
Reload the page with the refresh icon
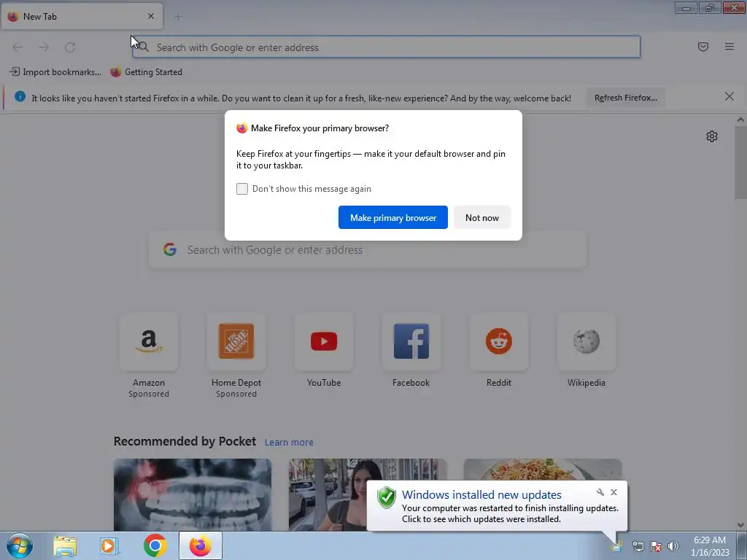[70, 47]
